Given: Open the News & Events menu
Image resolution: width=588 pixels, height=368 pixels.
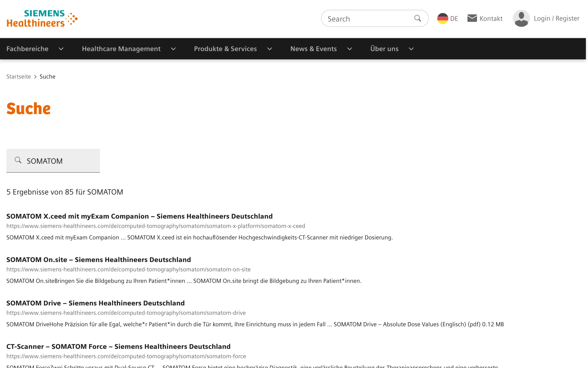Looking at the screenshot, I should [314, 49].
